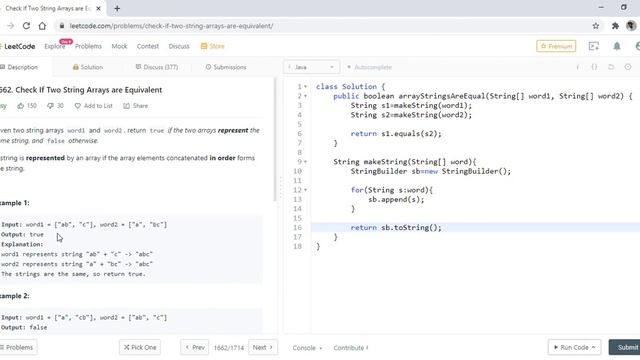Image resolution: width=640 pixels, height=360 pixels.
Task: Open the Java language dropdown
Action: tap(311, 67)
